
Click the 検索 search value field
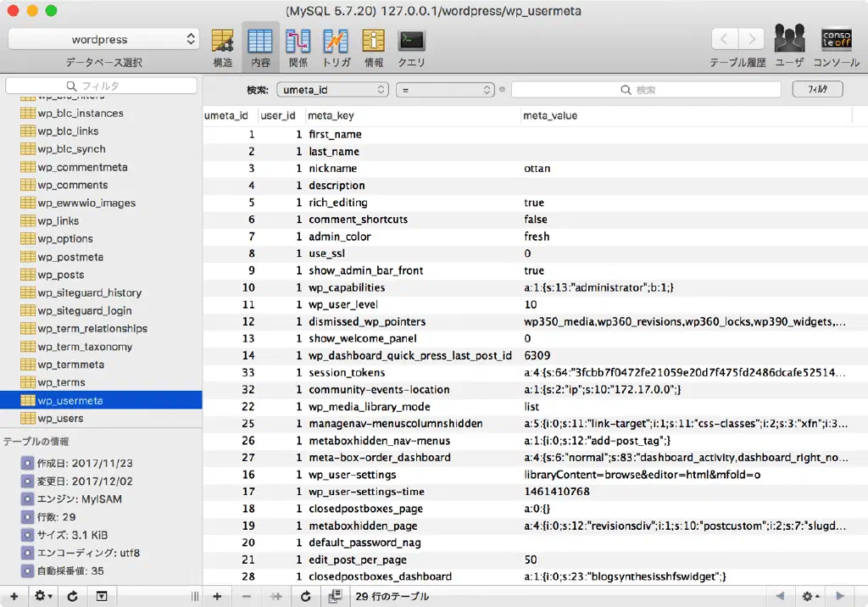pos(645,90)
